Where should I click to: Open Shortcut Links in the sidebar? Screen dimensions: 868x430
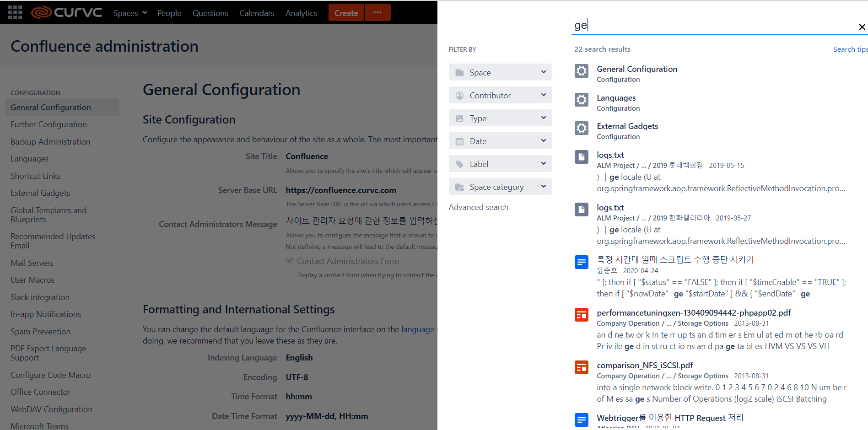(35, 176)
